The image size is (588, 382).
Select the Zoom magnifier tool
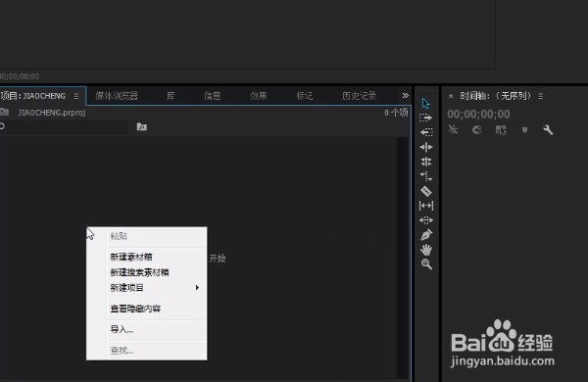coord(426,264)
